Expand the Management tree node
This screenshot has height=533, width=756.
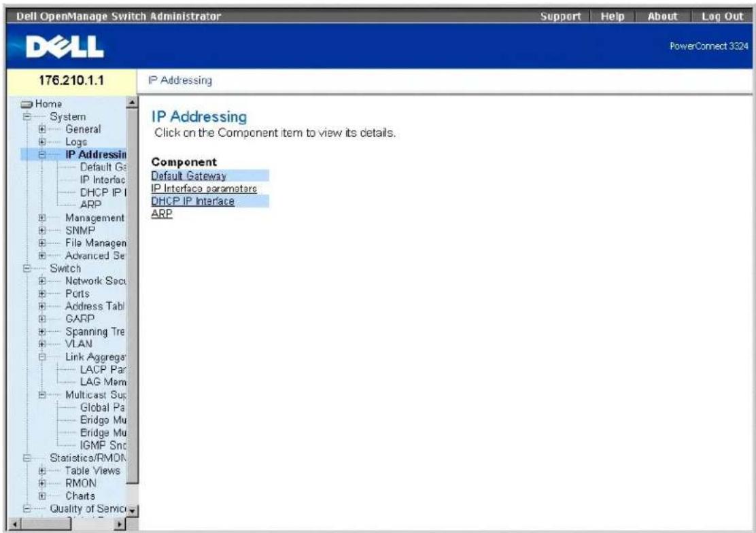coord(42,218)
